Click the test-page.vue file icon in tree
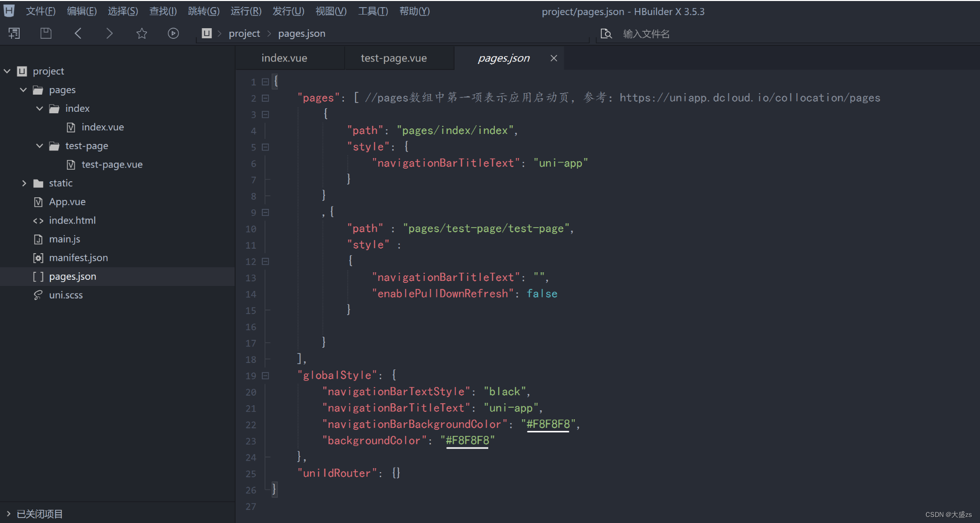980x523 pixels. point(71,165)
